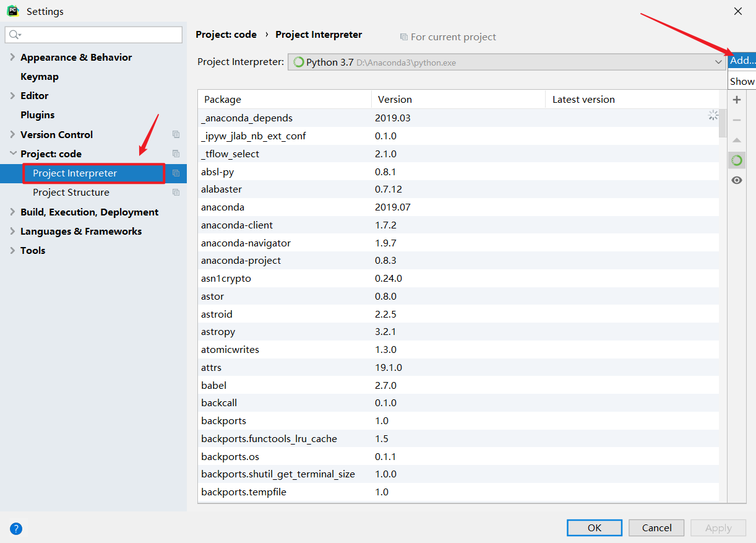
Task: Click copy icon next to Project: code
Action: pyautogui.click(x=176, y=154)
